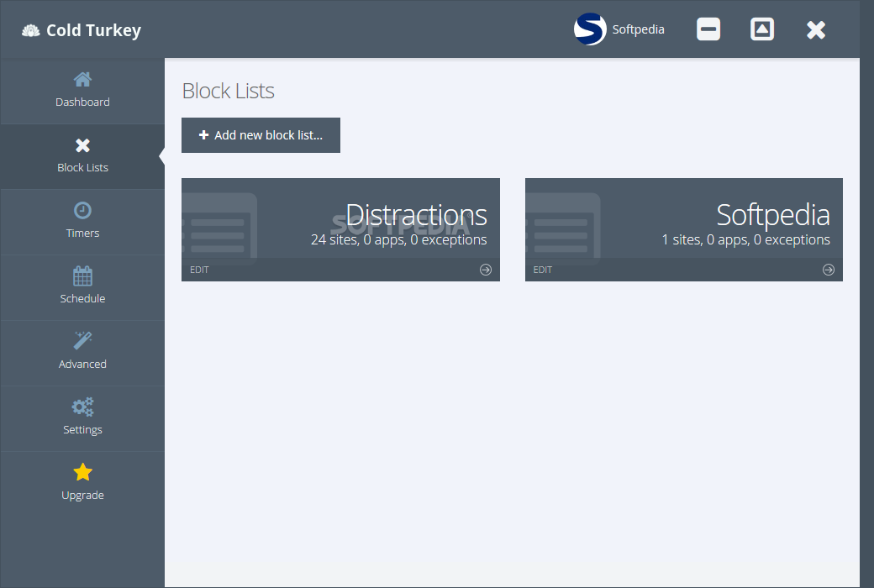Click EDIT on the Softpedia block list

[x=542, y=270]
